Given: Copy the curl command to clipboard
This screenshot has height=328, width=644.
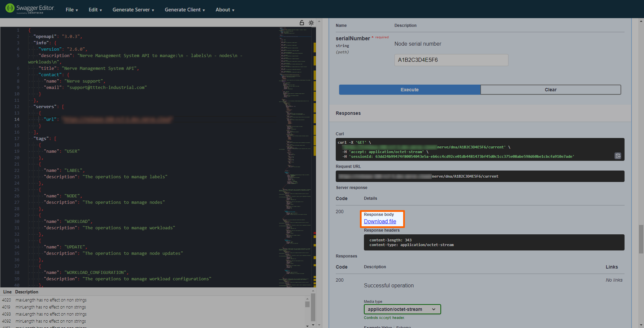Looking at the screenshot, I should (x=618, y=156).
